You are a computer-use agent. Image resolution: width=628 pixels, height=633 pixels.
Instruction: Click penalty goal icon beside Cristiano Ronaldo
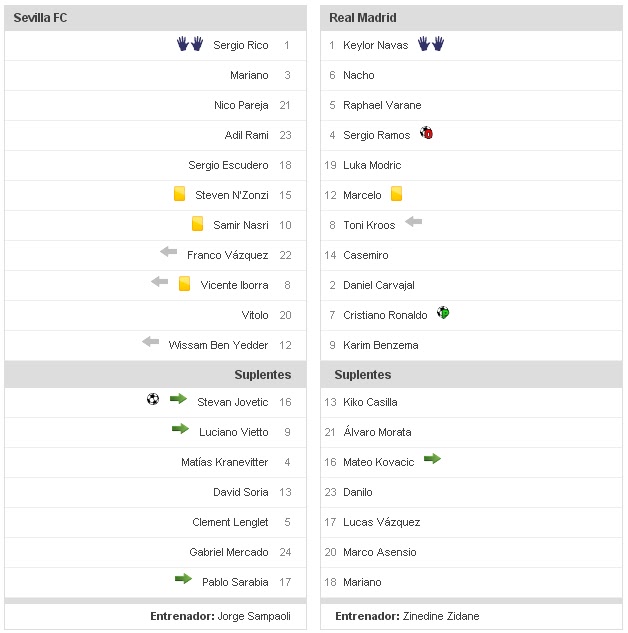coord(444,313)
